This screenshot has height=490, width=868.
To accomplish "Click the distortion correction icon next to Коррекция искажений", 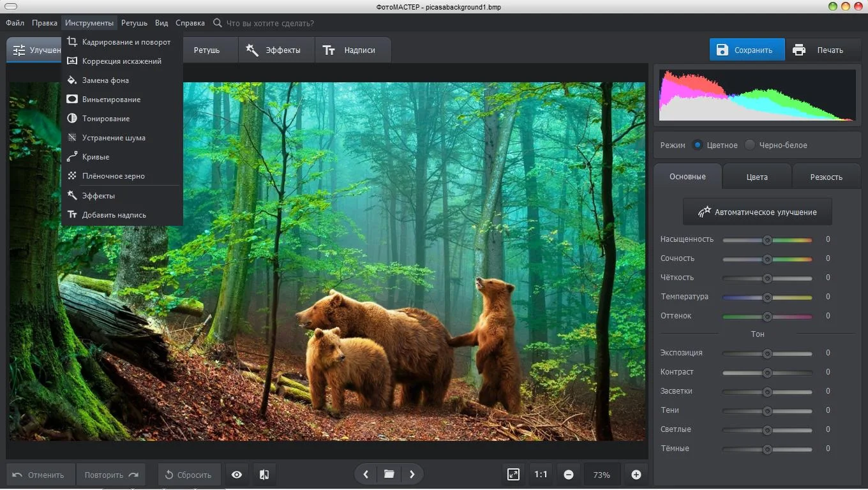I will pyautogui.click(x=72, y=61).
